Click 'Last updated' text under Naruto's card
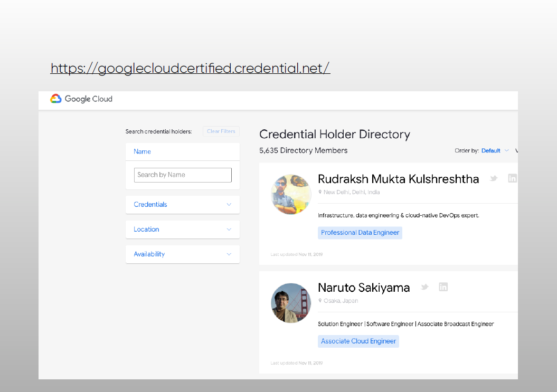The height and width of the screenshot is (392, 557). [297, 363]
